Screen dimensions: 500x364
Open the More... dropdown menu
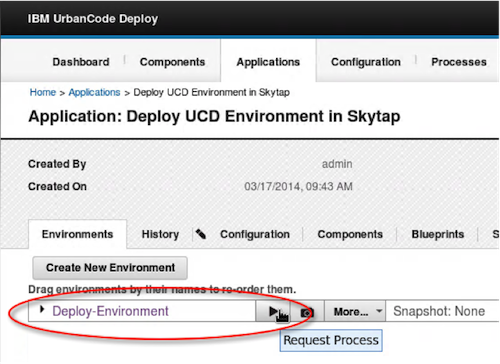(x=355, y=312)
